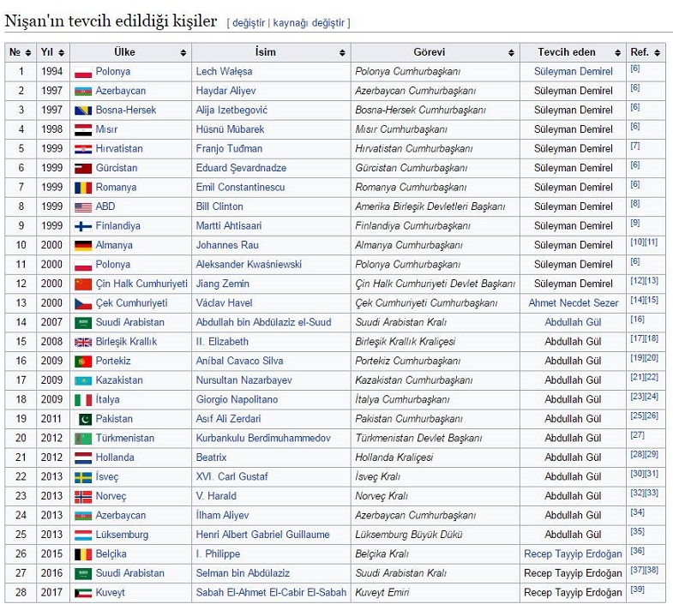Open the Franjo Tuđman link

(x=229, y=149)
